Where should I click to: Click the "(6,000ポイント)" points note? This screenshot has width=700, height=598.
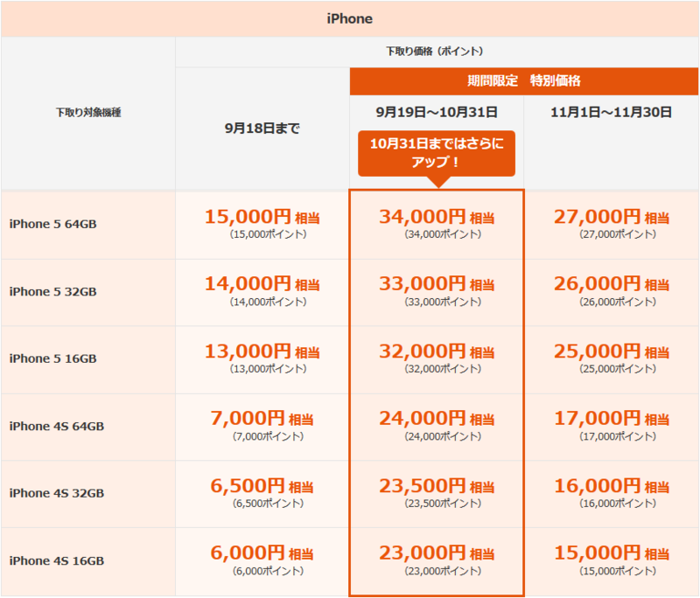click(269, 571)
